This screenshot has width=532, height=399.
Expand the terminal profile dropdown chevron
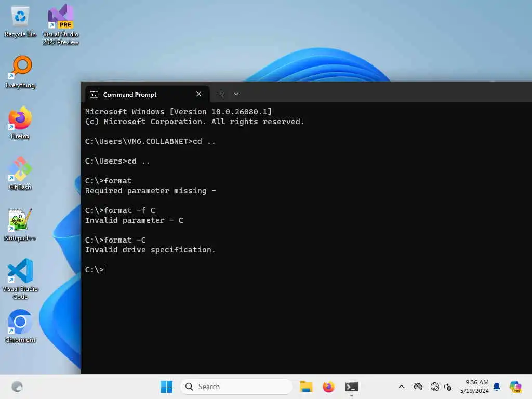click(x=236, y=94)
